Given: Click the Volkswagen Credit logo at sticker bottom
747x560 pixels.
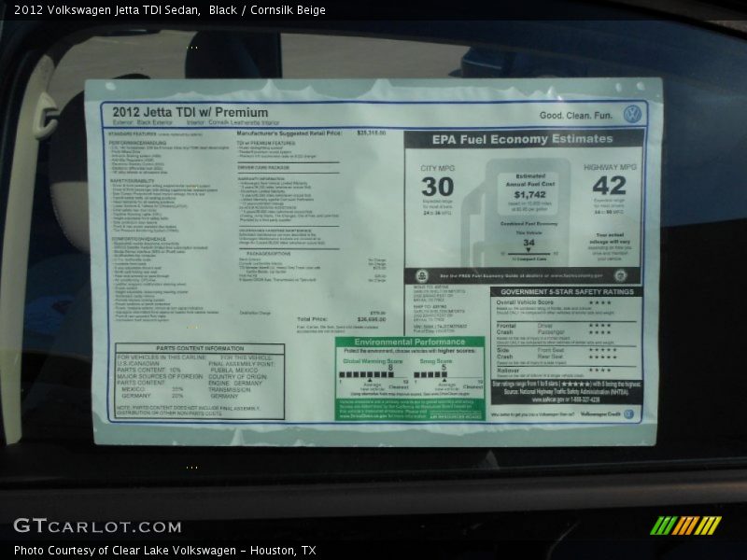Looking at the screenshot, I should [x=628, y=413].
